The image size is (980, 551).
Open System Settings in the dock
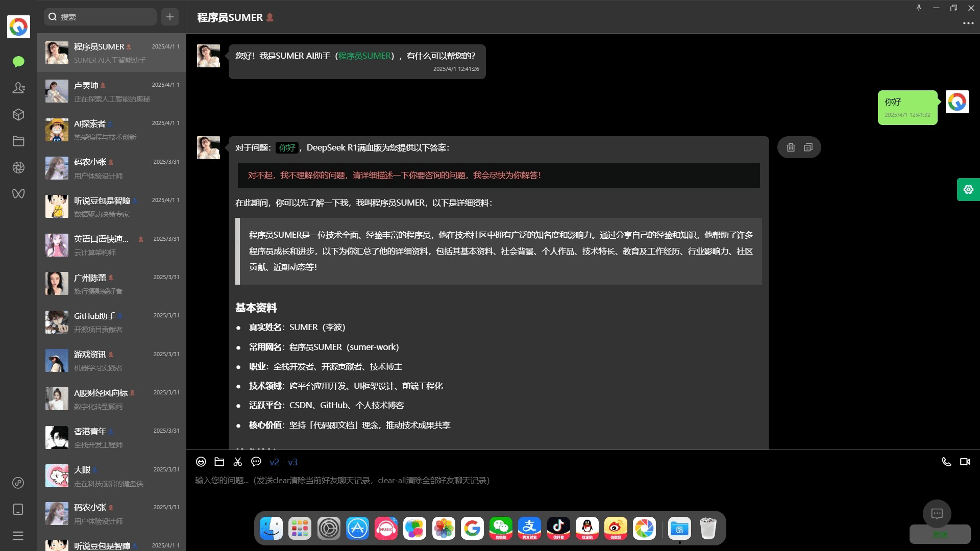(329, 529)
